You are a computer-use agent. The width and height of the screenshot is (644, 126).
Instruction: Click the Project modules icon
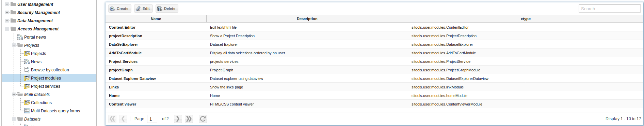click(x=27, y=78)
